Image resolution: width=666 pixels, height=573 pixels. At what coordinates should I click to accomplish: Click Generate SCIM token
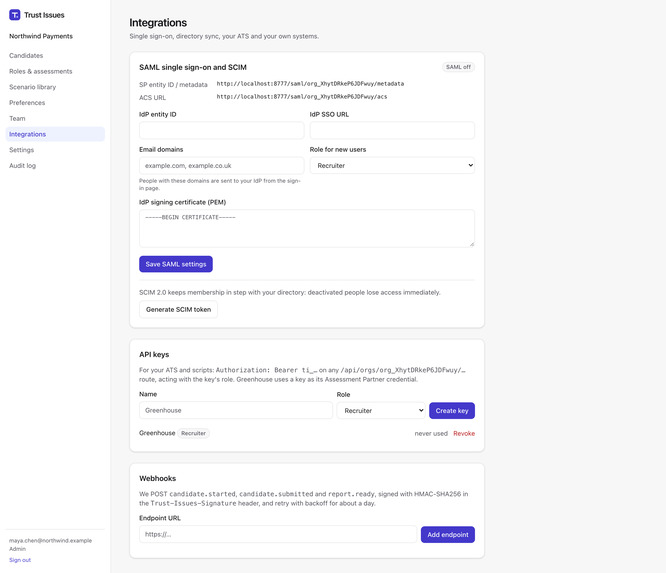tap(178, 310)
